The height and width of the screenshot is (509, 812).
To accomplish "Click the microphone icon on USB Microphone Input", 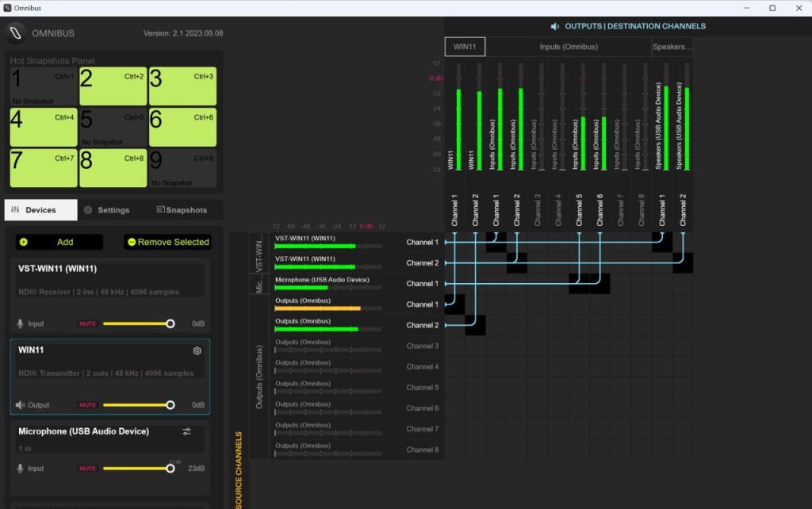I will point(20,469).
